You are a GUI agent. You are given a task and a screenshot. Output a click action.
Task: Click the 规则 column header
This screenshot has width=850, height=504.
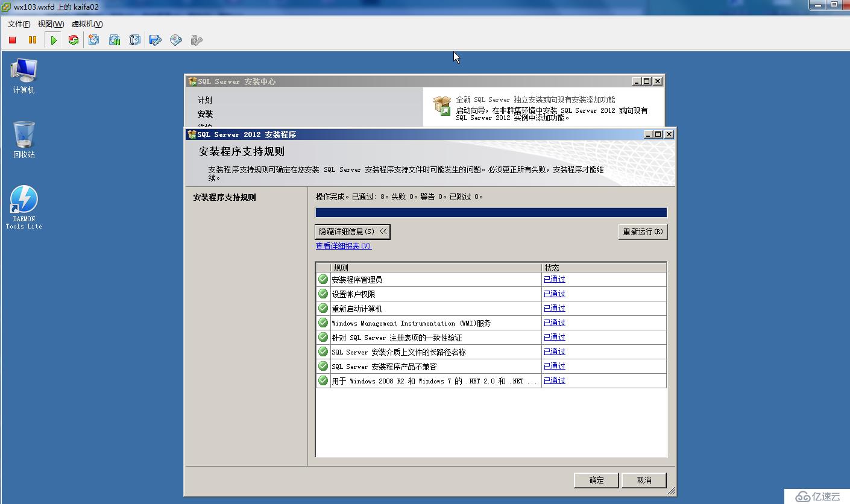[x=436, y=267]
